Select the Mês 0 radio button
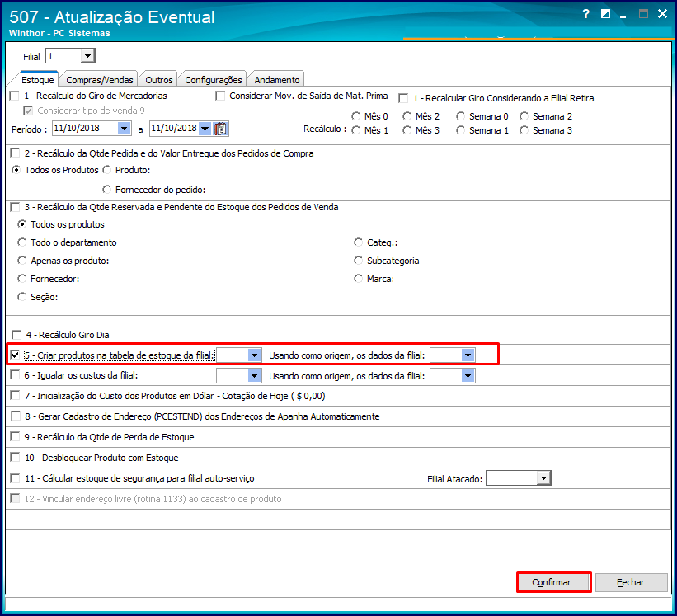This screenshot has width=677, height=616. 355,116
